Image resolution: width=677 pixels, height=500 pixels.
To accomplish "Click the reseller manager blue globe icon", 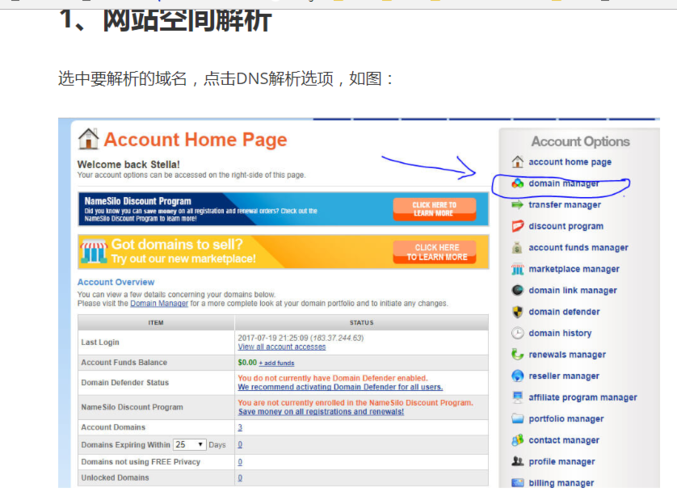I will point(517,376).
